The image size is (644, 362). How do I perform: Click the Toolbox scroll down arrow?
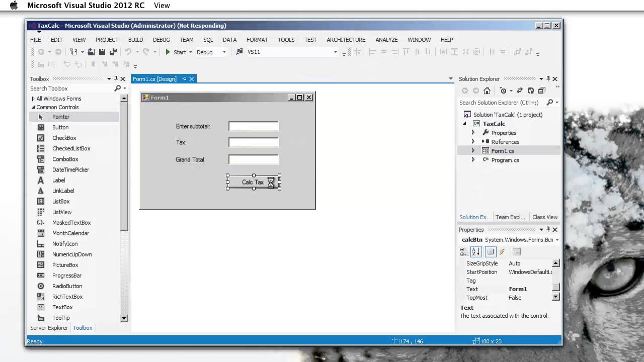[x=124, y=318]
